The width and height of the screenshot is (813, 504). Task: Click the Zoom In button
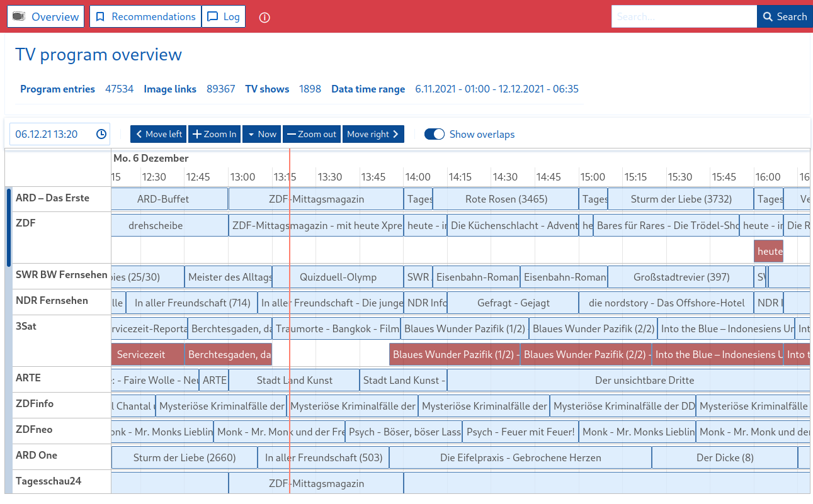click(214, 134)
